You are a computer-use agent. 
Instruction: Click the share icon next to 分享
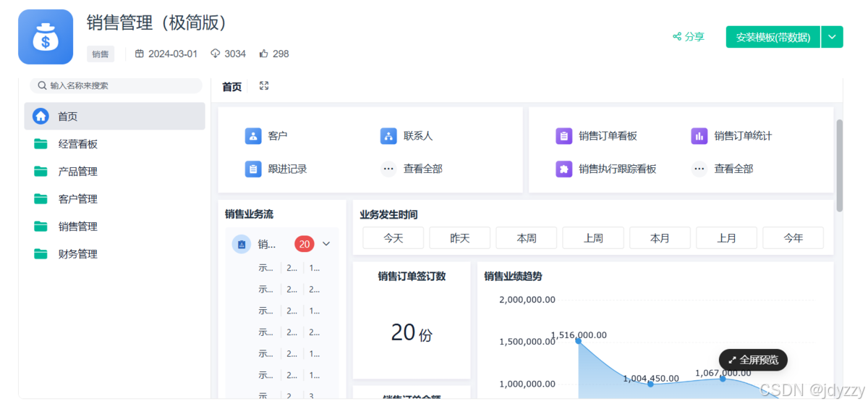(x=677, y=36)
